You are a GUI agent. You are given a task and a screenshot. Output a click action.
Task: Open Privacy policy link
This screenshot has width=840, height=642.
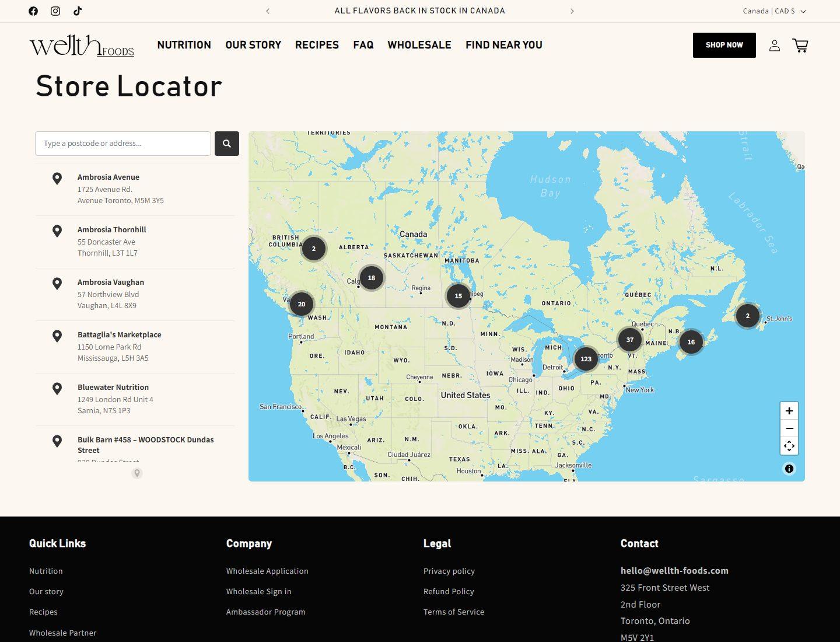[449, 571]
